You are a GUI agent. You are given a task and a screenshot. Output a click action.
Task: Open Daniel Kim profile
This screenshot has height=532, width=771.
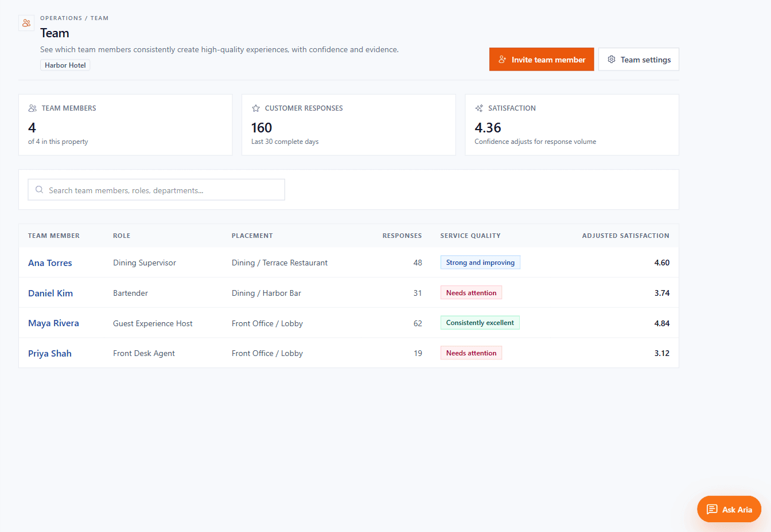coord(50,293)
